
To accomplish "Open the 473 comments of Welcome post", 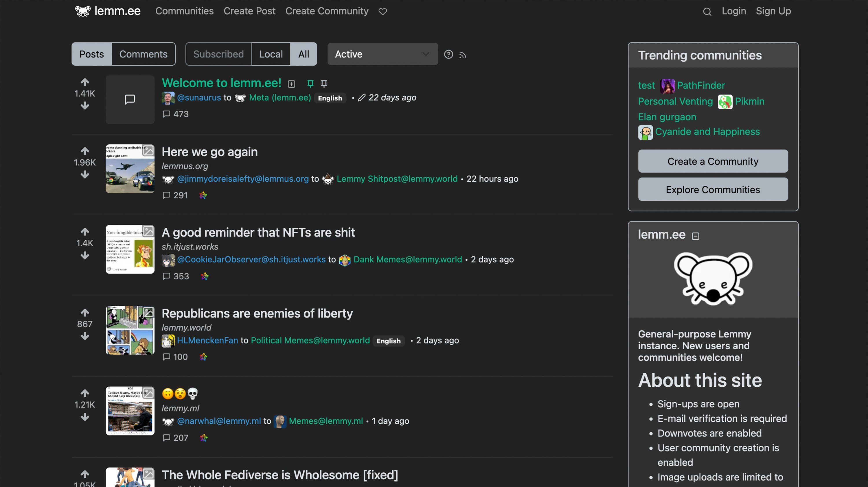I will tap(176, 114).
